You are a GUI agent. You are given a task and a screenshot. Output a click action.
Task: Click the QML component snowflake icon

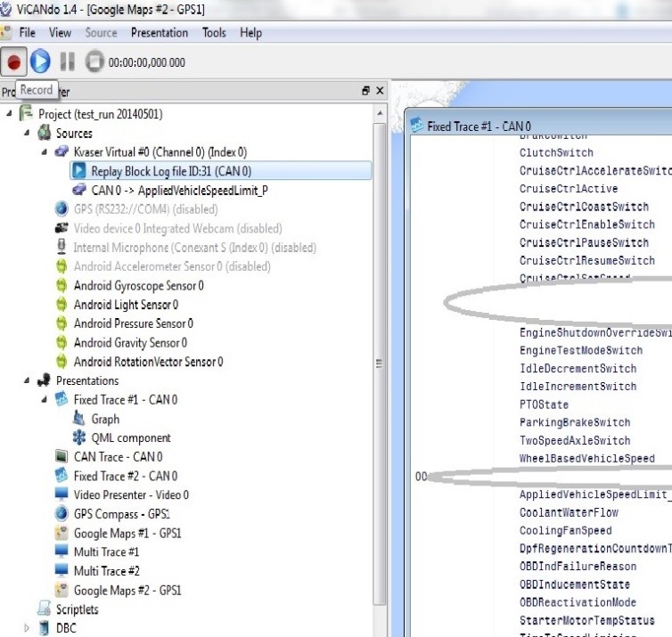coord(78,437)
